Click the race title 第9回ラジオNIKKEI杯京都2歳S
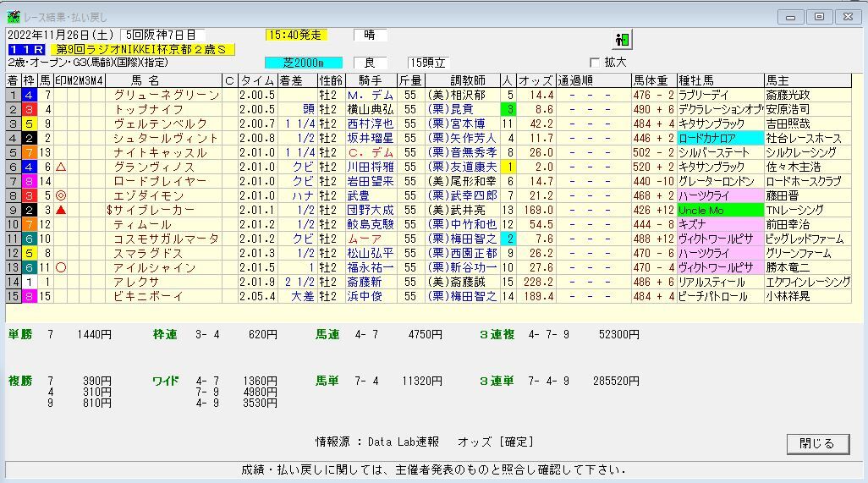 (142, 50)
